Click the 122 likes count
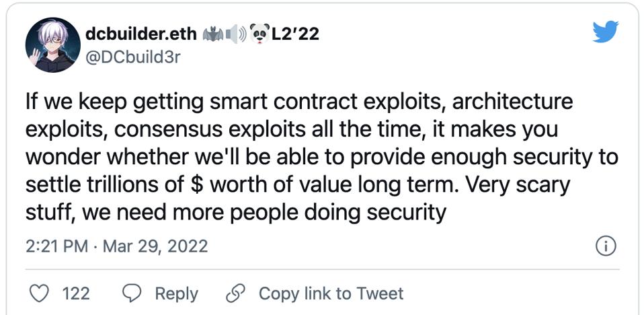Viewport: 644px width, 315px height. pyautogui.click(x=76, y=293)
